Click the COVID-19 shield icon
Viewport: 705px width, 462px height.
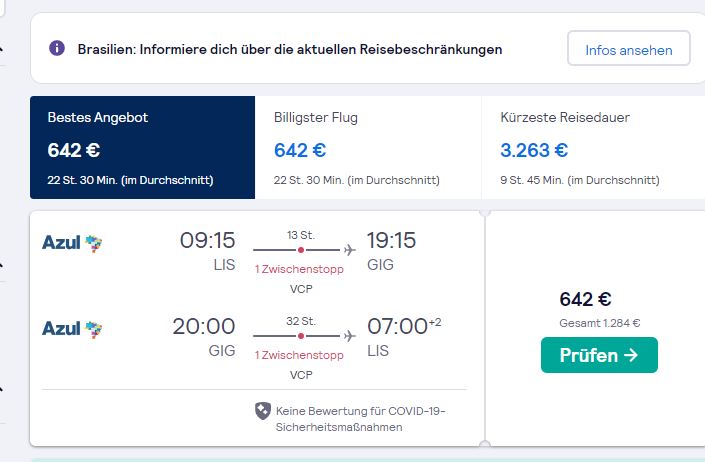[263, 411]
